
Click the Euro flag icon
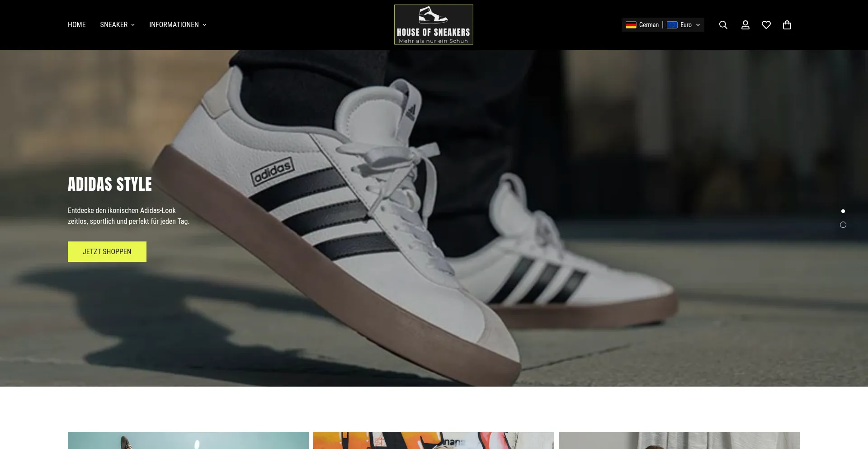[x=672, y=25]
